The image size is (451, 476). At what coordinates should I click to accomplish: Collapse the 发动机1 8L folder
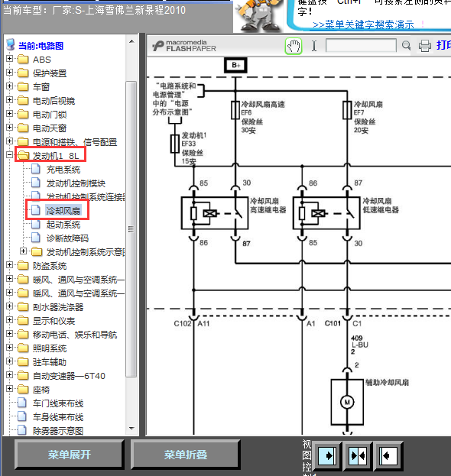[x=9, y=155]
